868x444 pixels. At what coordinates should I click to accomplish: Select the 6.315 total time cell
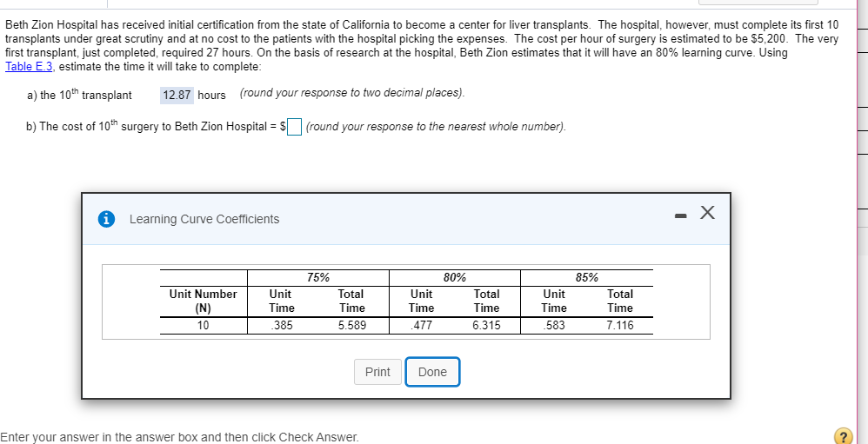[486, 326]
